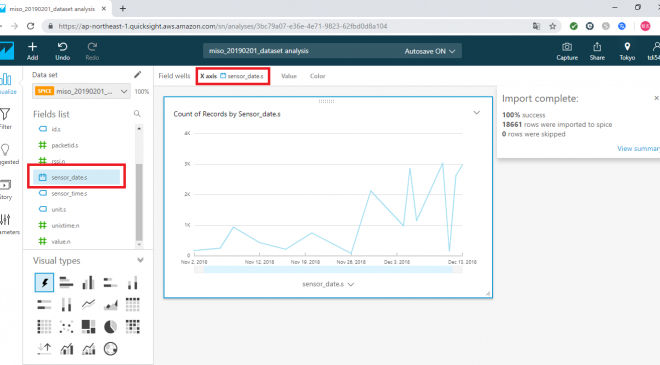Image resolution: width=660 pixels, height=365 pixels.
Task: Click the fields list scrollbar thumb
Action: pyautogui.click(x=139, y=202)
